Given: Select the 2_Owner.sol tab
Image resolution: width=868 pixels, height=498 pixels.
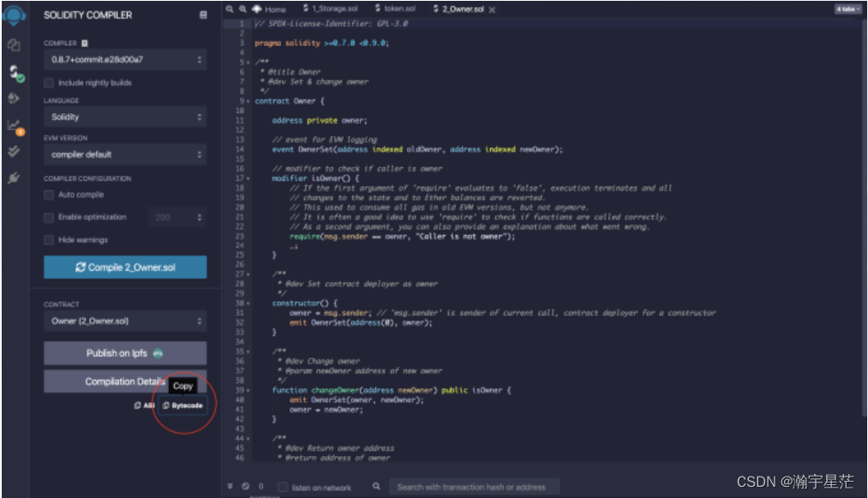Looking at the screenshot, I should pos(458,9).
